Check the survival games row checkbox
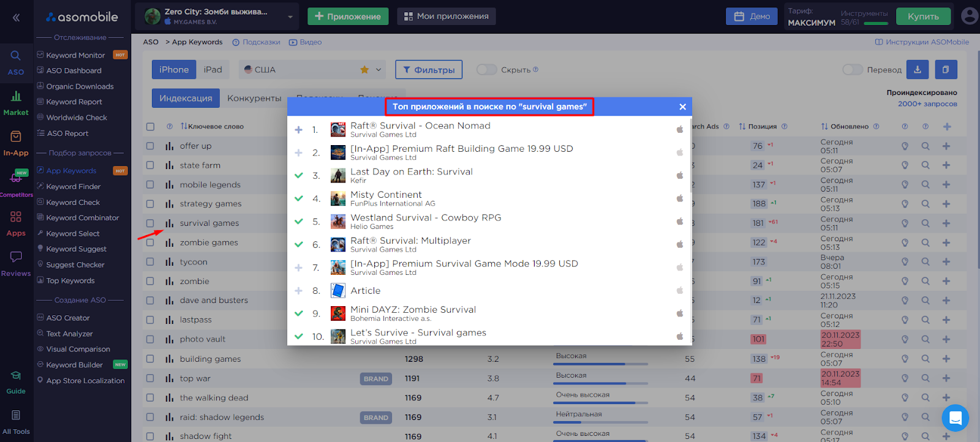The height and width of the screenshot is (442, 980). pyautogui.click(x=150, y=223)
